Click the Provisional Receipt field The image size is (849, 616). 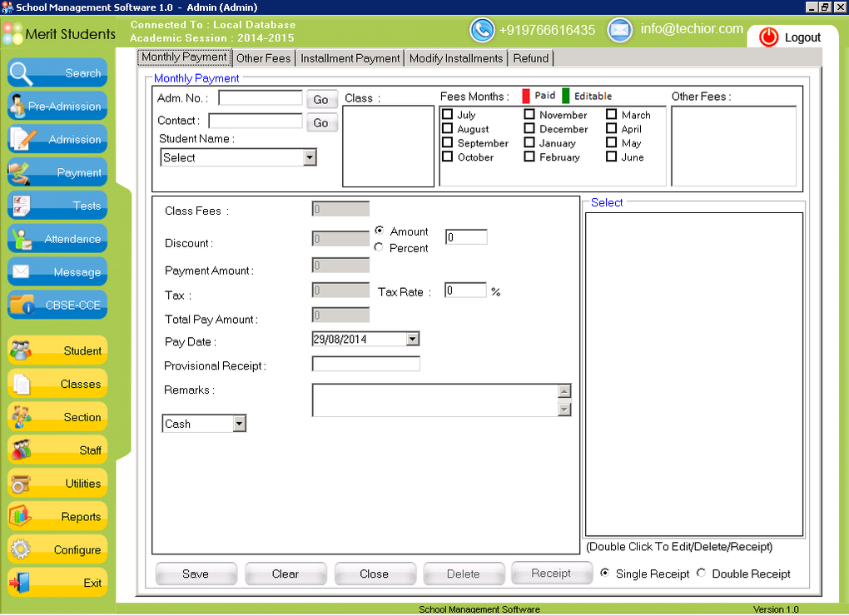coord(366,364)
